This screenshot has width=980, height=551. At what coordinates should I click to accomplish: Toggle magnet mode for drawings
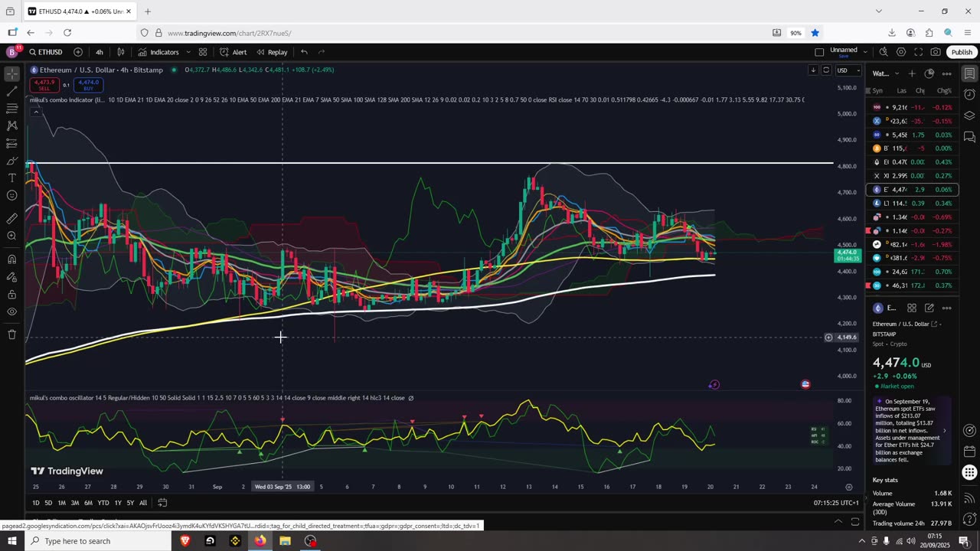tap(11, 259)
